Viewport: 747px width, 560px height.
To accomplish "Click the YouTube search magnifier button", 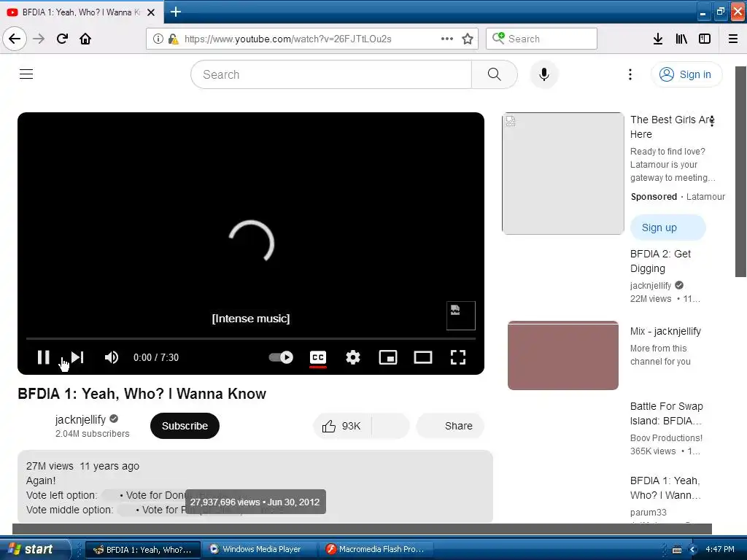I will [495, 74].
